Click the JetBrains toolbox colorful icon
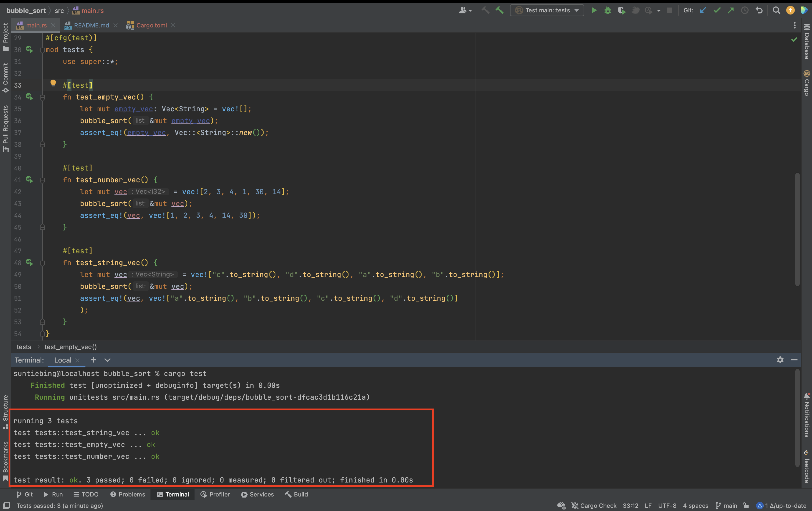The width and height of the screenshot is (812, 511). [804, 10]
